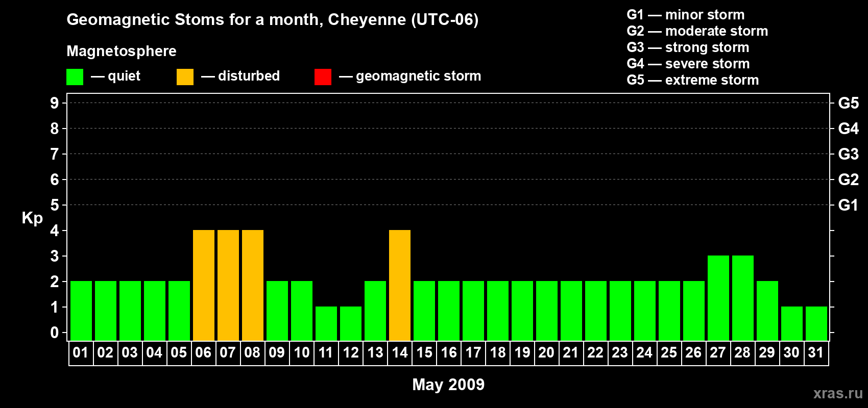Click the green bar for day 30

click(x=792, y=324)
